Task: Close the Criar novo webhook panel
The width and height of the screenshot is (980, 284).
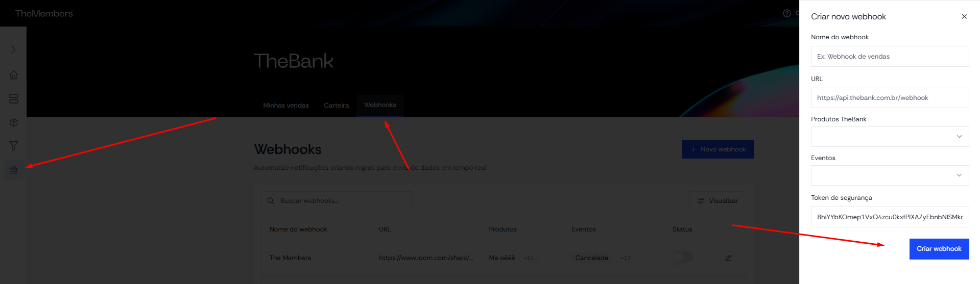Action: (x=964, y=16)
